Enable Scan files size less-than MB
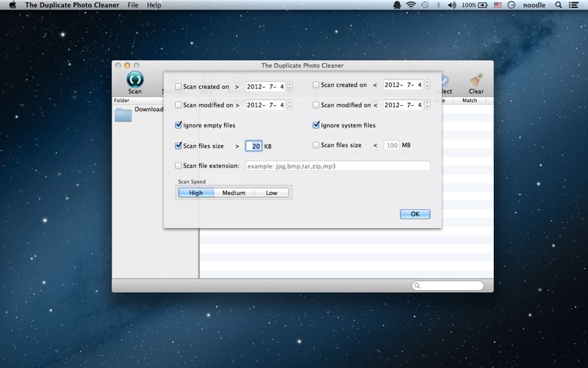 click(x=316, y=145)
